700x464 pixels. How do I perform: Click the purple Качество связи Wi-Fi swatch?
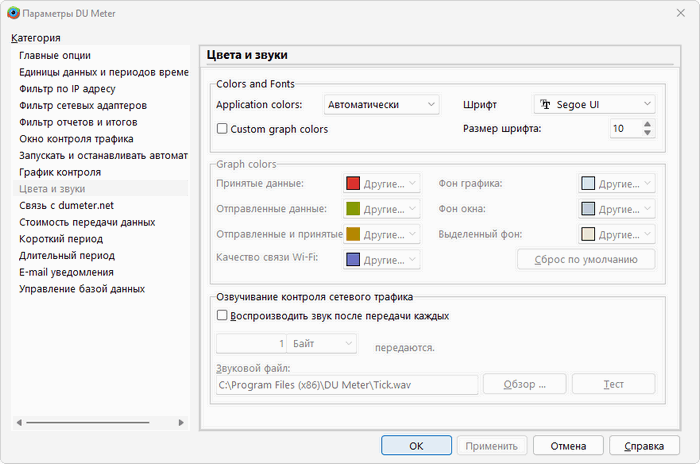coord(353,259)
